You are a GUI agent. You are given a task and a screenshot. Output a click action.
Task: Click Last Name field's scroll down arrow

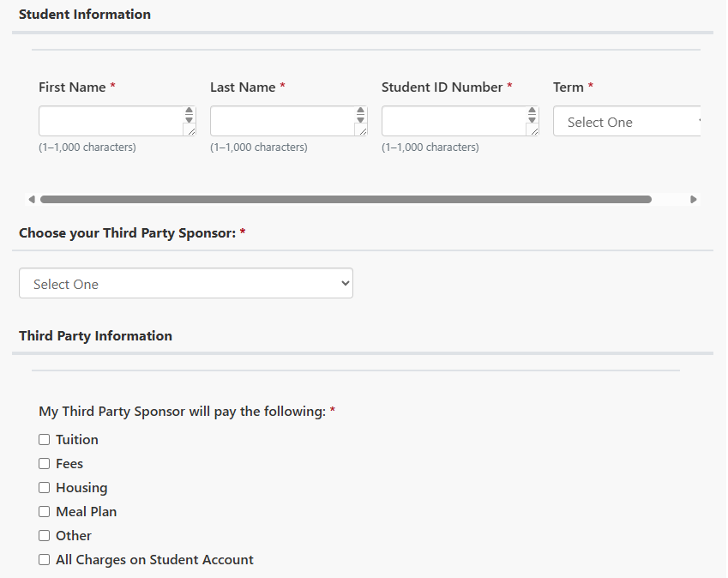pyautogui.click(x=361, y=120)
